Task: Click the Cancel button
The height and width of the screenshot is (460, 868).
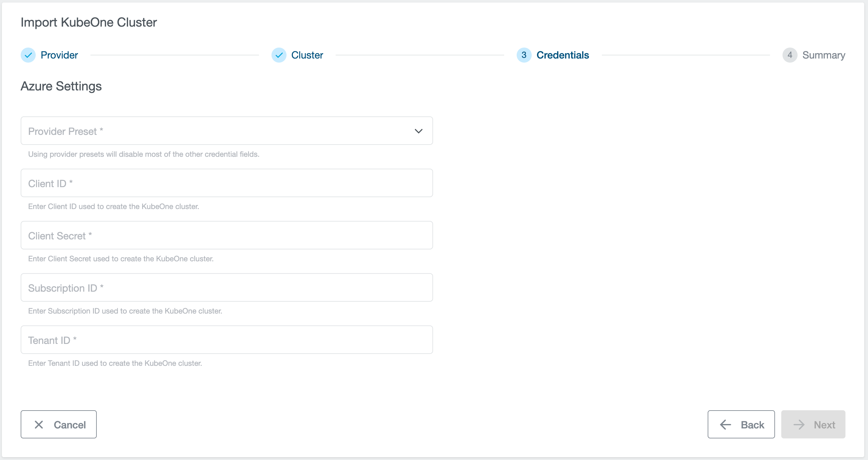Action: 58,424
